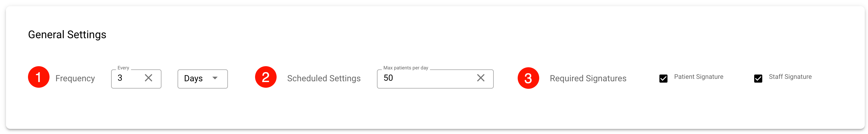Focus the Every input showing 3
This screenshot has height=134, width=868.
click(x=128, y=78)
